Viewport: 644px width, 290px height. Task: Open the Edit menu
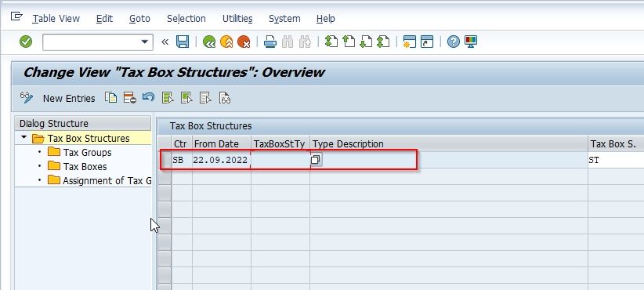point(104,19)
